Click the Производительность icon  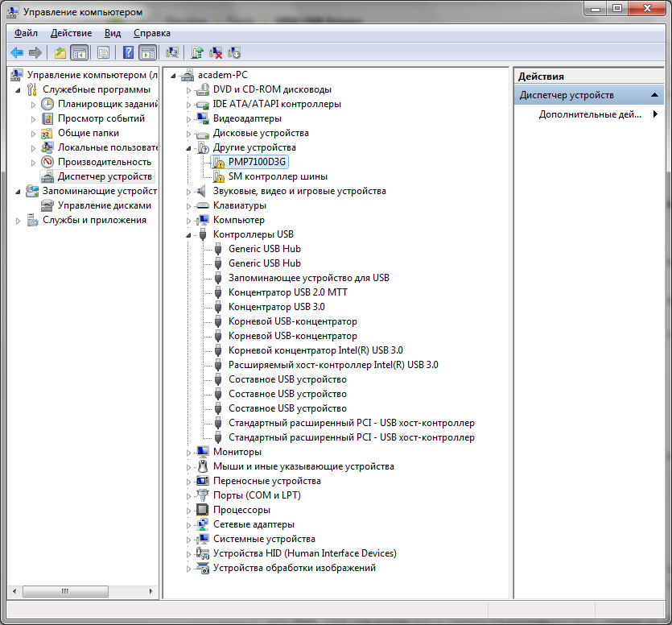coord(47,162)
